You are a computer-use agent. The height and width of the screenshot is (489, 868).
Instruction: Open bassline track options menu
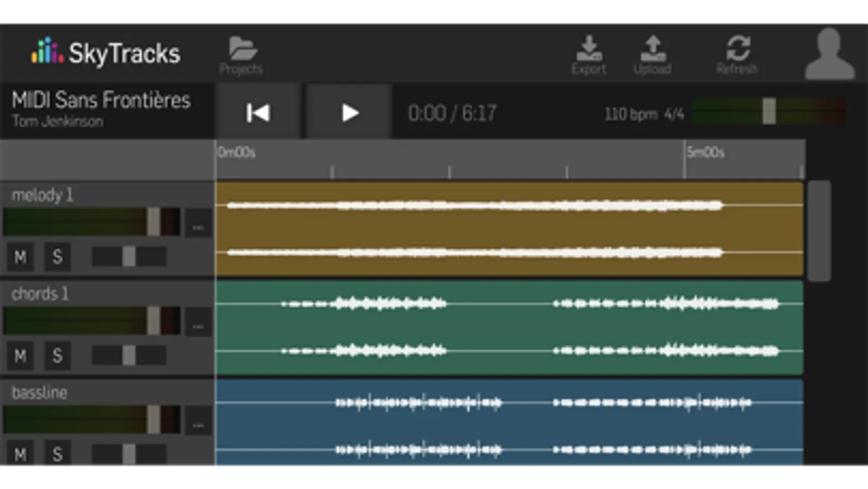(198, 421)
